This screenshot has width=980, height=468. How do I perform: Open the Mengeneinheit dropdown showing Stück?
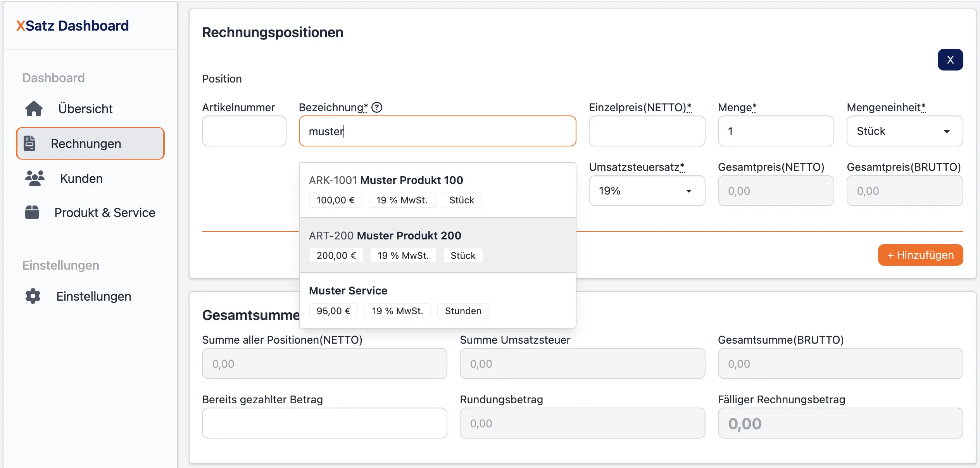904,131
